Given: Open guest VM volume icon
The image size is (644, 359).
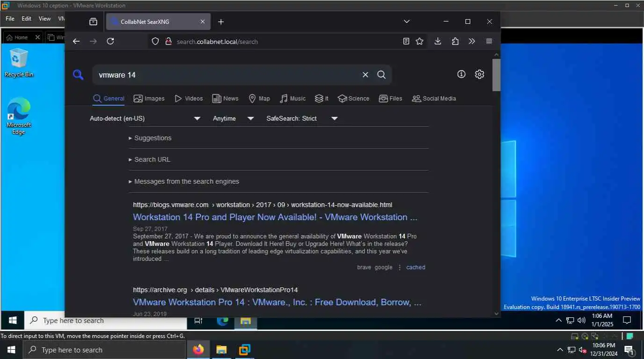Looking at the screenshot, I should point(582,320).
